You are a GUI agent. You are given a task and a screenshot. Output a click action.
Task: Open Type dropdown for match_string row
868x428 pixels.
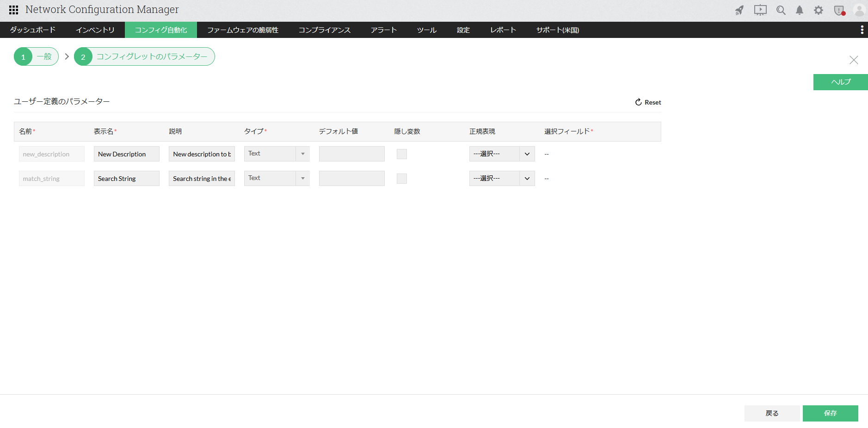click(x=277, y=178)
